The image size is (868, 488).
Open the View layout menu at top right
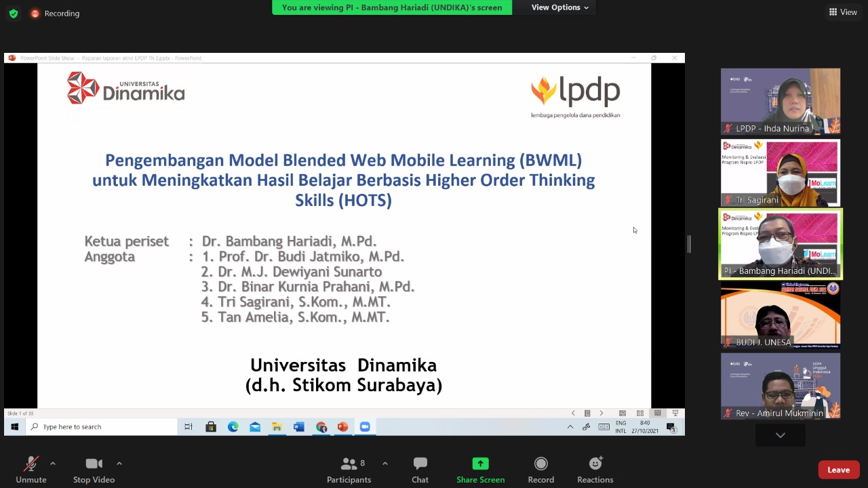[x=843, y=12]
